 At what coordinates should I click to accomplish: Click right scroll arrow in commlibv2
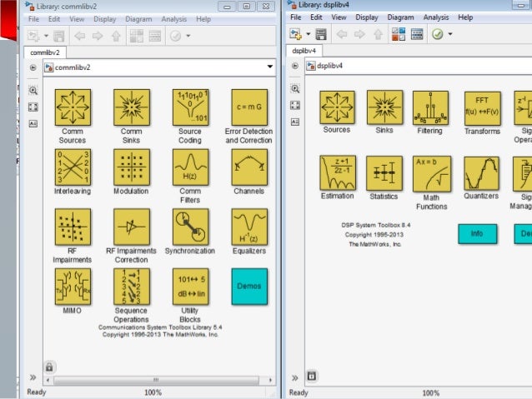[270, 380]
